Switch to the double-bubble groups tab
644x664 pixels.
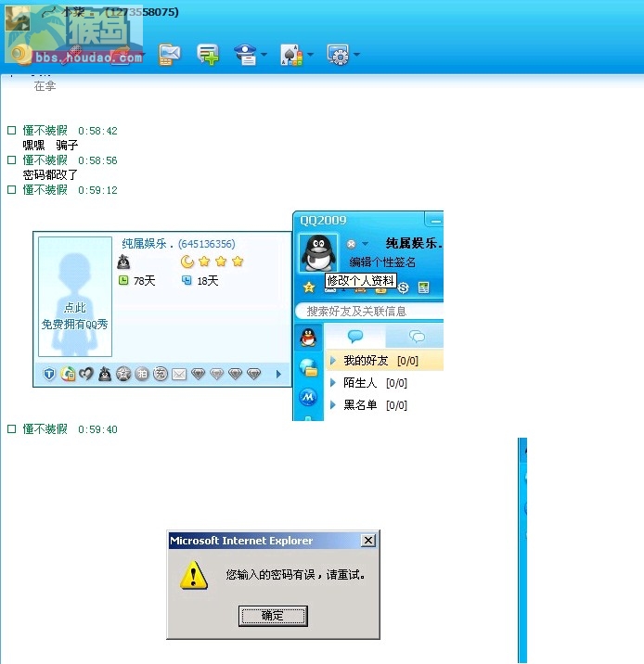(415, 337)
